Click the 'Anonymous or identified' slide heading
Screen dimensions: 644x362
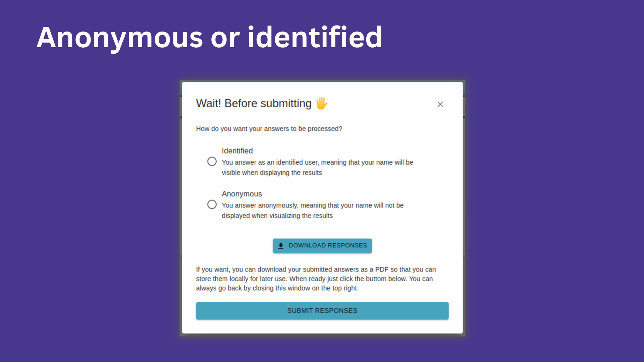point(209,37)
